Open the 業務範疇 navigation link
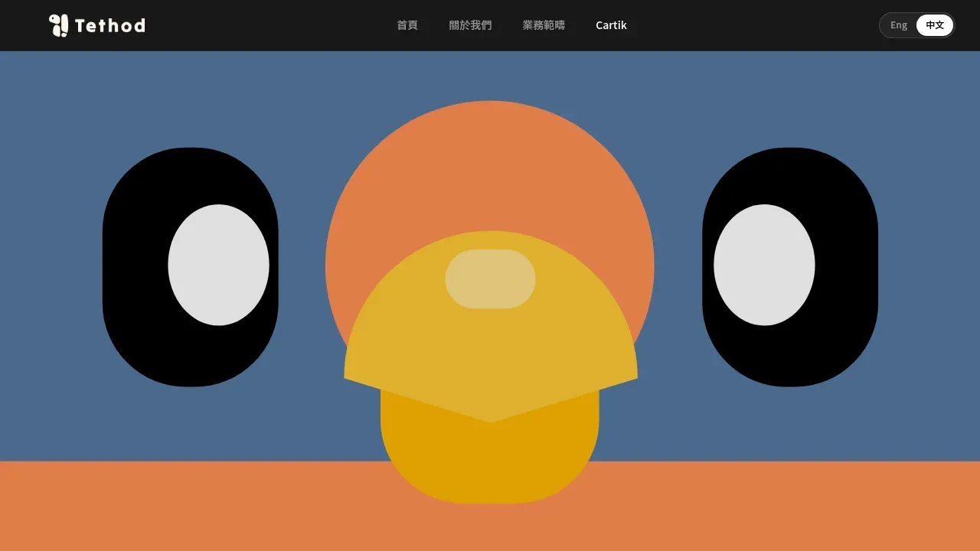This screenshot has width=980, height=551. (544, 25)
